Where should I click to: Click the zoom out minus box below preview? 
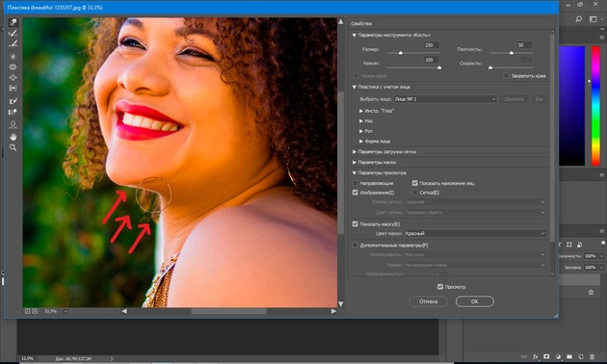[x=28, y=311]
